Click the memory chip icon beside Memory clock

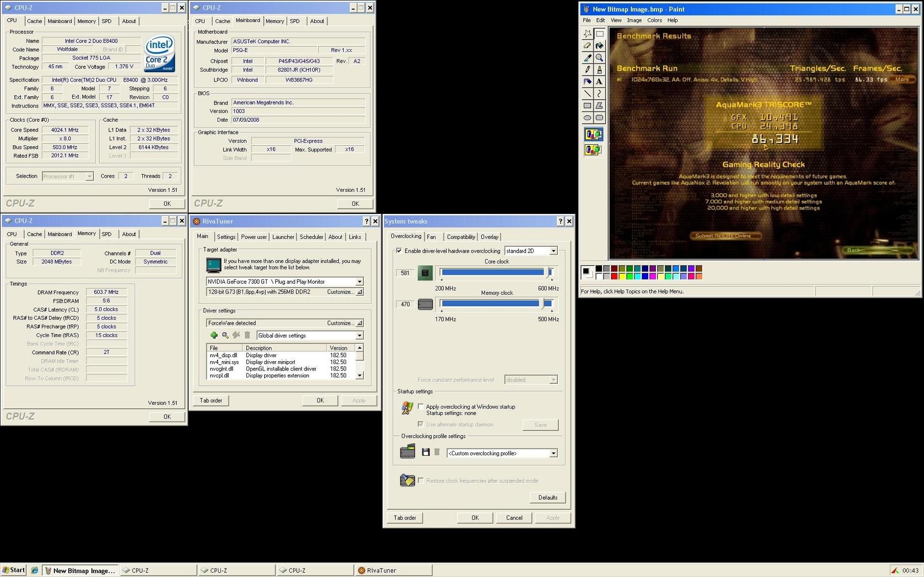[x=425, y=304]
